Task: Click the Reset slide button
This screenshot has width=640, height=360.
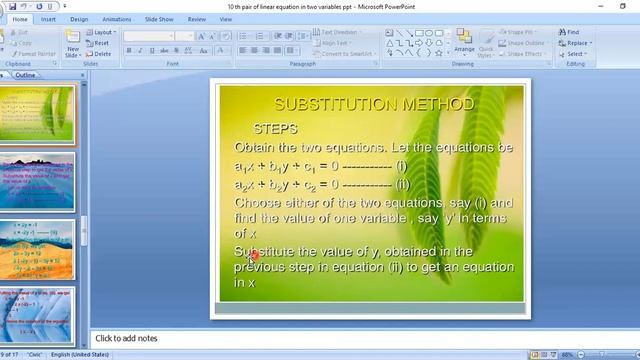Action: (x=98, y=43)
